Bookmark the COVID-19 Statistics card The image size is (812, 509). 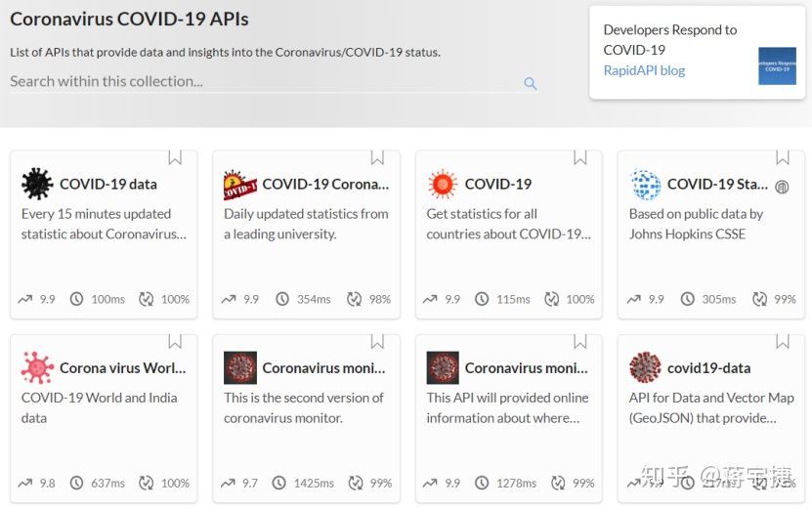pyautogui.click(x=783, y=157)
